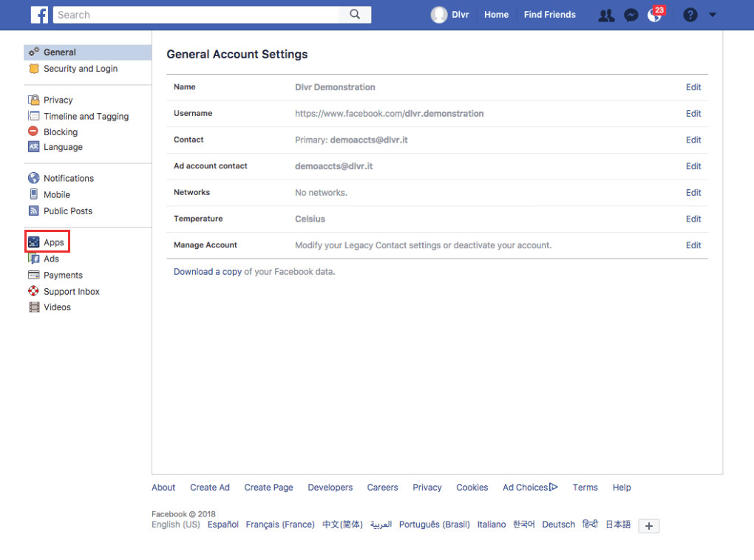This screenshot has width=754, height=560.
Task: Select Blocking in the sidebar
Action: tap(61, 132)
